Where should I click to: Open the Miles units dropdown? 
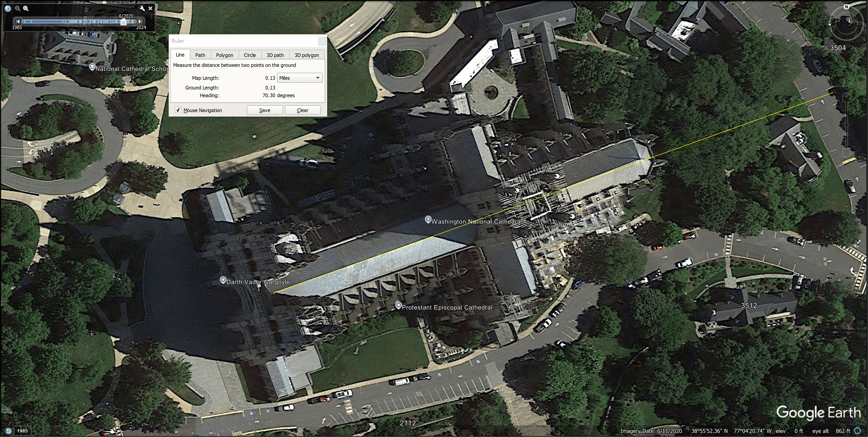[x=300, y=78]
